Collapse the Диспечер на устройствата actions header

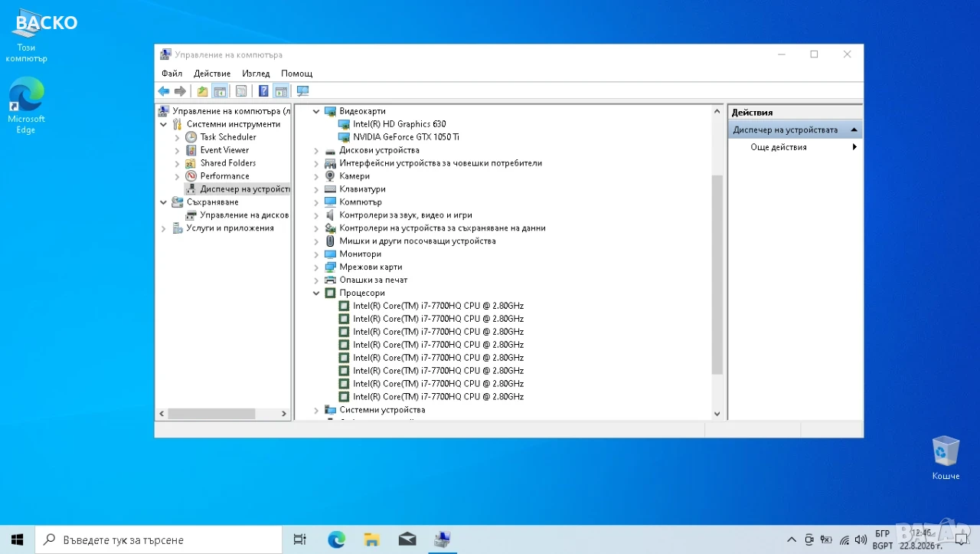point(854,129)
